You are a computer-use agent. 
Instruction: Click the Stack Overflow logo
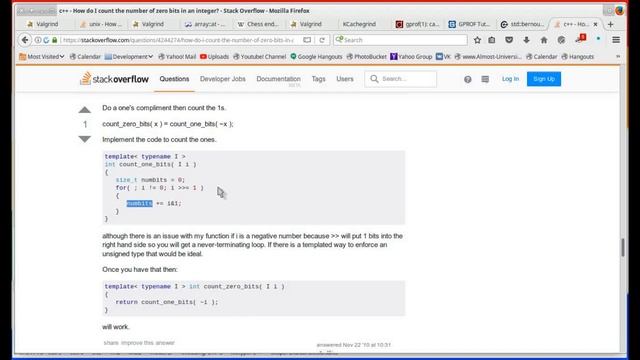click(114, 78)
